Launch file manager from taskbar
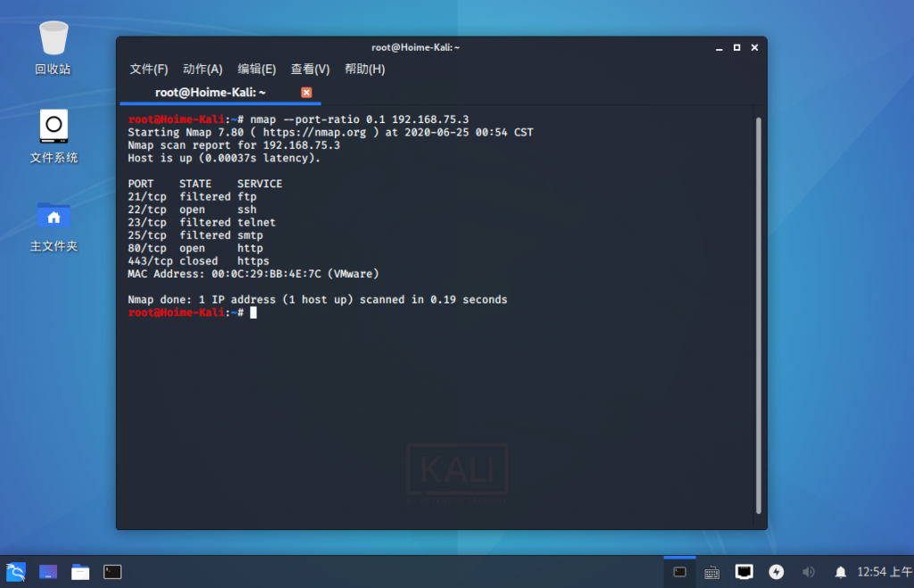914x588 pixels. [79, 572]
